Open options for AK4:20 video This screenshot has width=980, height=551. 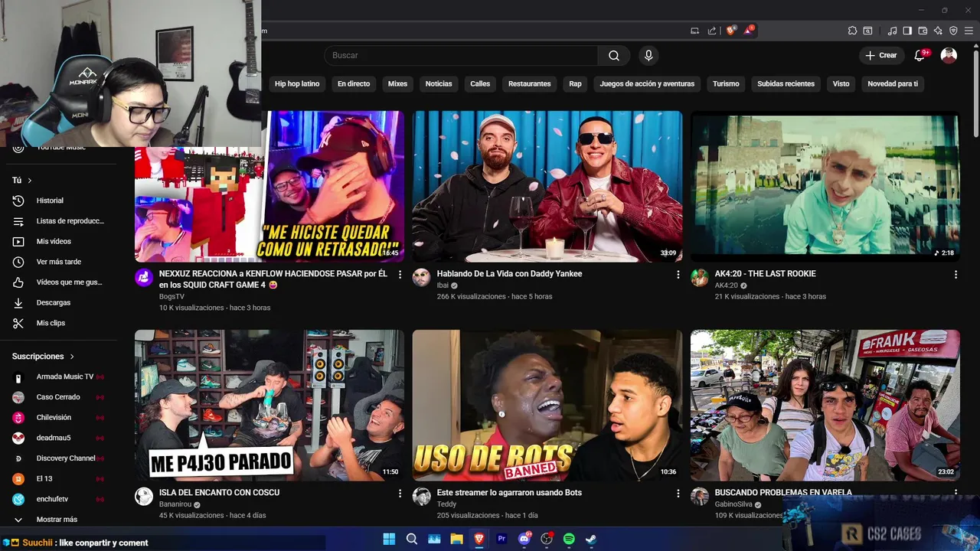[955, 274]
